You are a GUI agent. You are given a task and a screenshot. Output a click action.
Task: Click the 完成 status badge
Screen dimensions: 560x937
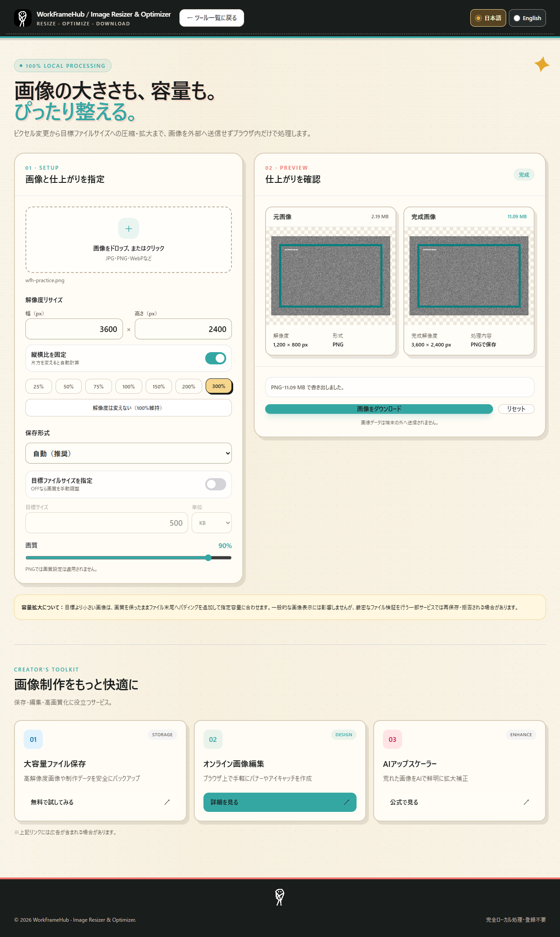click(x=524, y=175)
